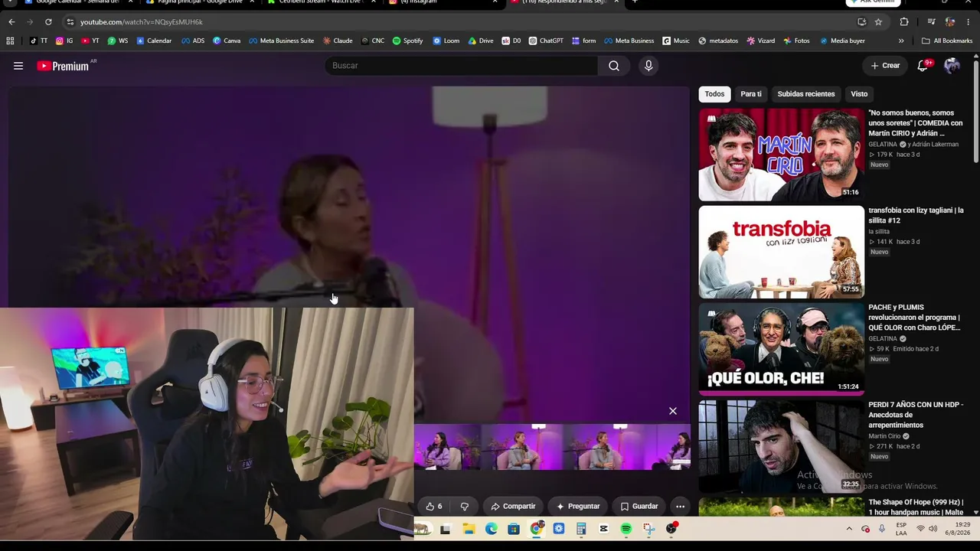Screen dimensions: 980x551
Task: Click the Preguntar ask button
Action: point(578,506)
